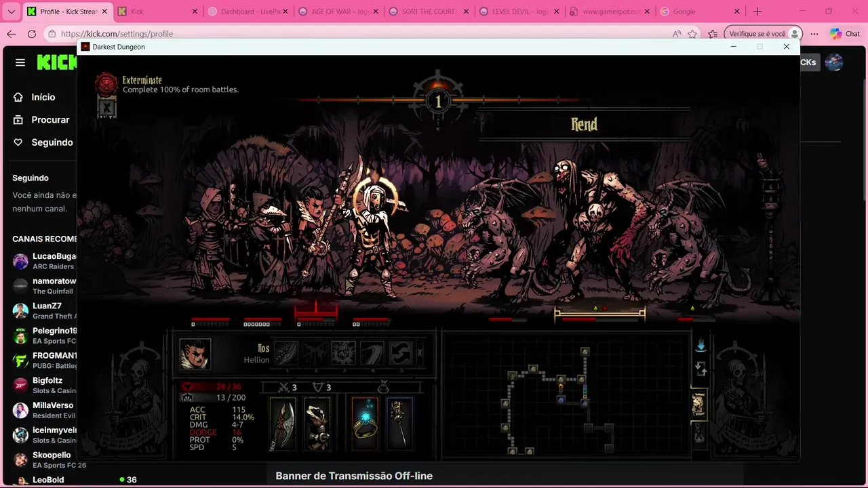Click the swap arrows icon beside map
The width and height of the screenshot is (868, 488).
tap(701, 369)
